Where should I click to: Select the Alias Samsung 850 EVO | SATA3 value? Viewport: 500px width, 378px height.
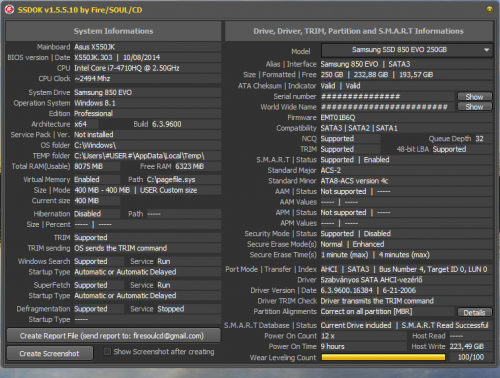pyautogui.click(x=365, y=64)
